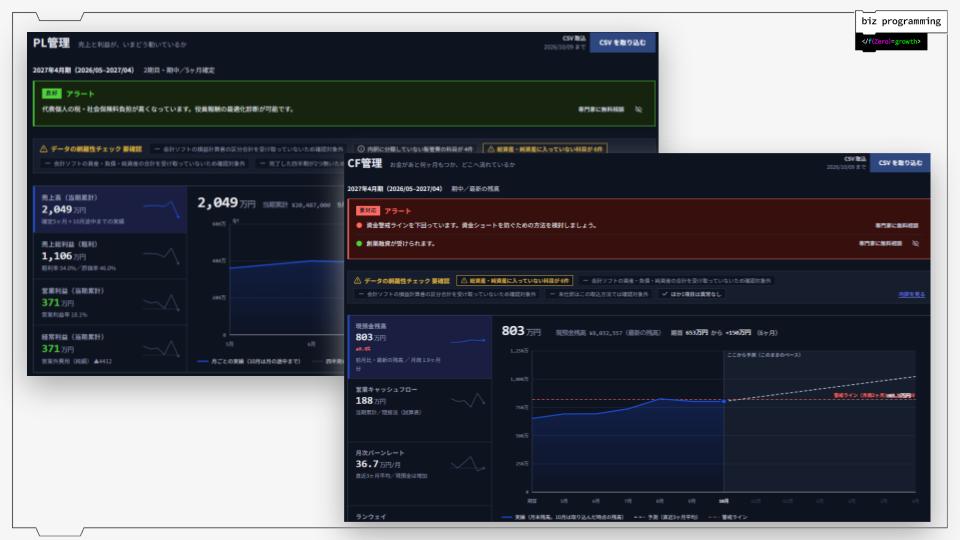Viewport: 960px width, 540px height.
Task: Click the green dot of the 創業融資 alert
Action: (x=359, y=243)
